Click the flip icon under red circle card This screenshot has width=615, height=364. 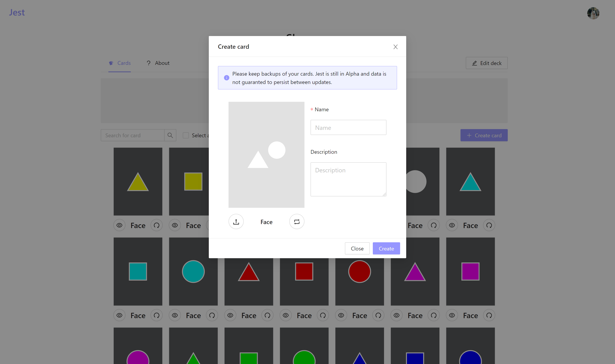(378, 315)
